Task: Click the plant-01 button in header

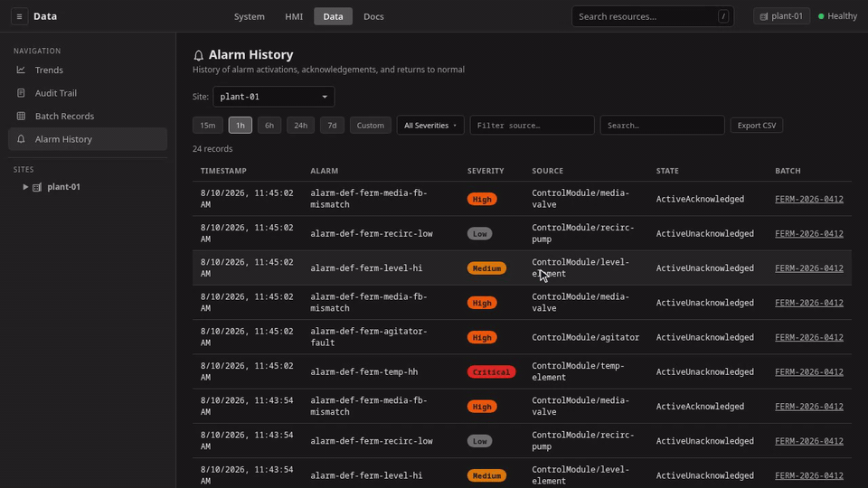Action: pyautogui.click(x=781, y=16)
